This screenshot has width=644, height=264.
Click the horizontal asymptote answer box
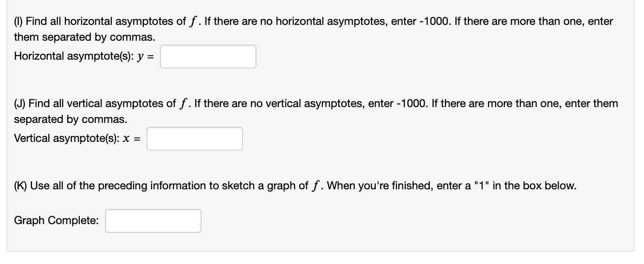pyautogui.click(x=208, y=57)
